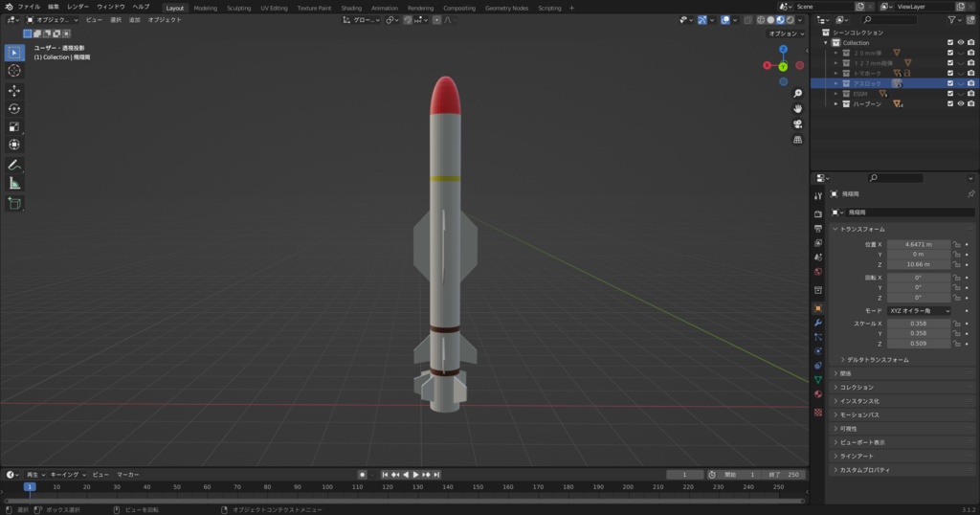
Task: Switch to the Shading workspace tab
Action: pos(351,8)
